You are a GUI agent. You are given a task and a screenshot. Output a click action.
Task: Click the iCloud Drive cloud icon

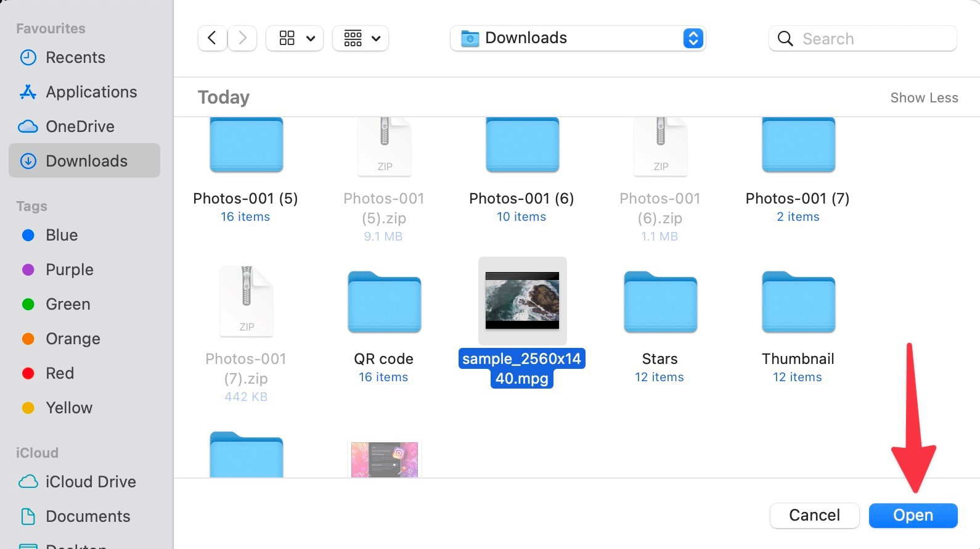(28, 481)
